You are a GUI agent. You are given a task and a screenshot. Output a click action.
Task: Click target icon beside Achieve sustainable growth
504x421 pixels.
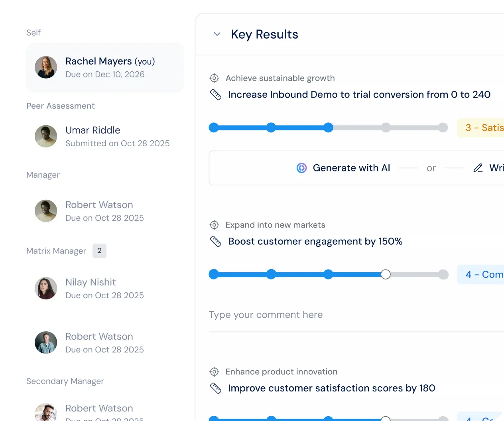pyautogui.click(x=215, y=78)
